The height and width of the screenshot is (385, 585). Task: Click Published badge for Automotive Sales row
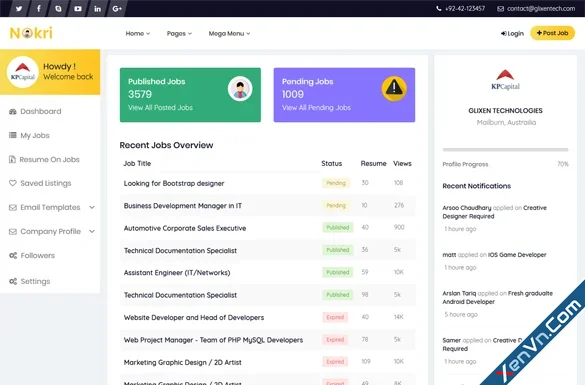click(x=338, y=228)
